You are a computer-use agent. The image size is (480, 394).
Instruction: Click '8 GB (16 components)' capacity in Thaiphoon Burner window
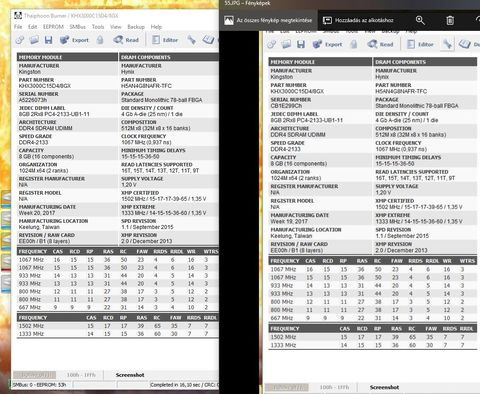coord(46,157)
